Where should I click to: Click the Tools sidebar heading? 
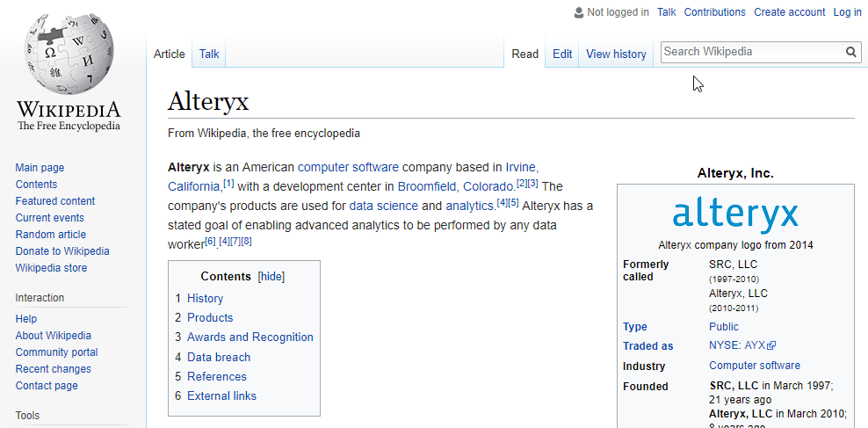pos(28,416)
